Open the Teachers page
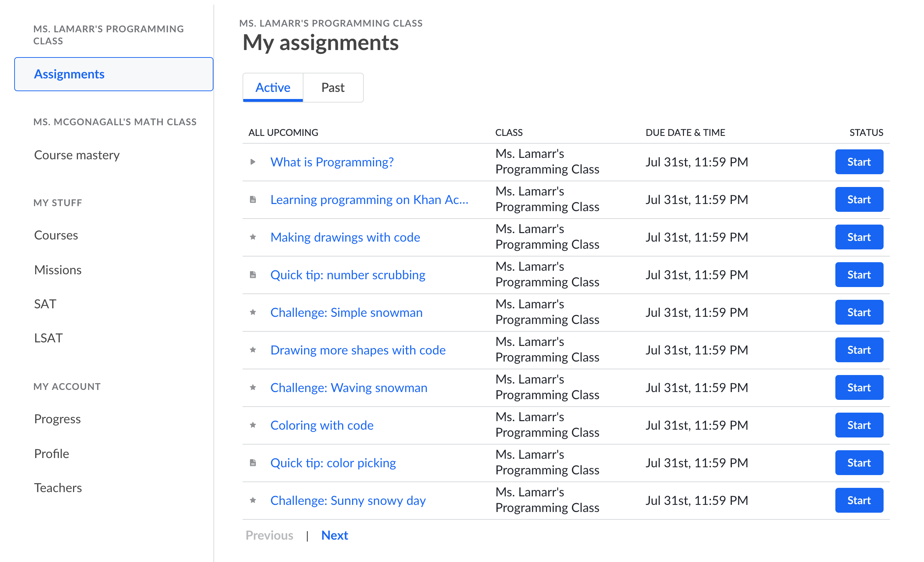The width and height of the screenshot is (924, 562). click(x=58, y=487)
